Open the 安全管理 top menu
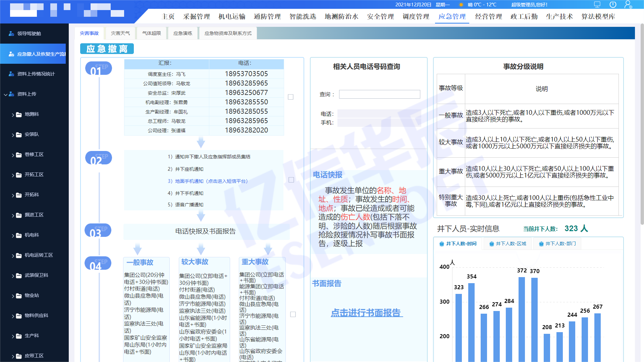Screen dimensions: 644x362 click(x=380, y=16)
